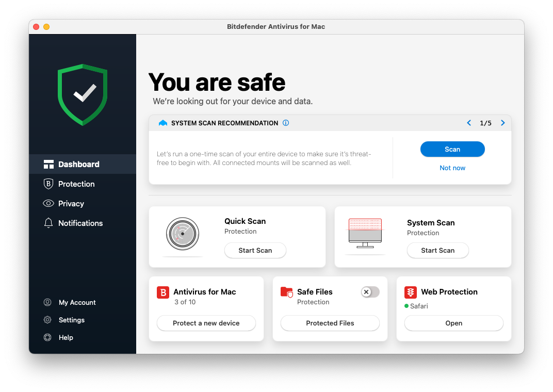Screen dimensions: 553x392
Task: Disable the Safe Files protection switch
Action: coord(370,292)
